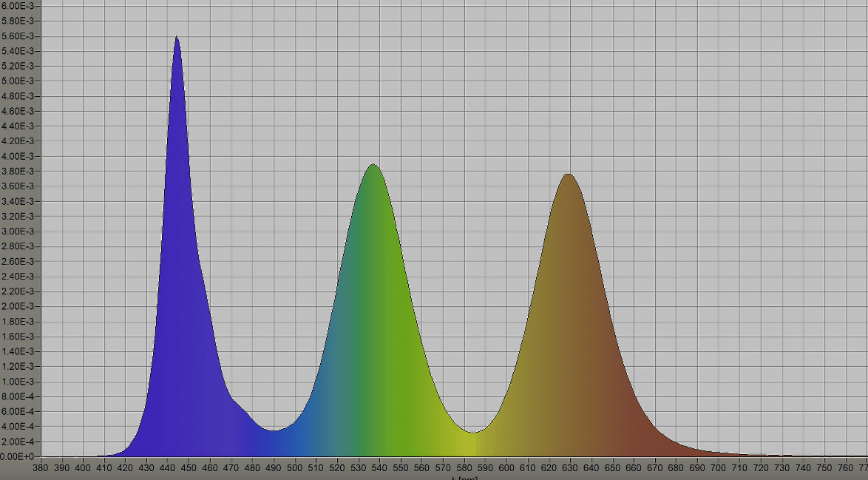
Task: Select the '4.00E-3' y-axis value
Action: coord(17,156)
